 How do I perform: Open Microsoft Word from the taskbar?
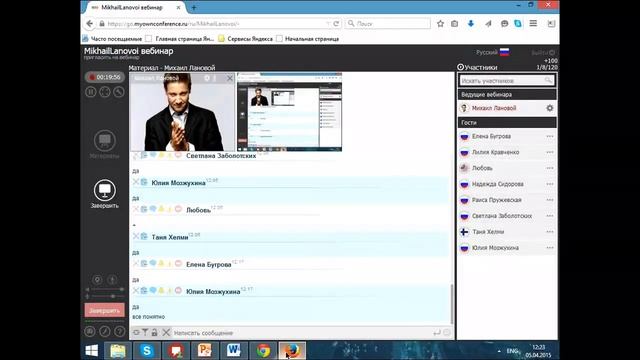pyautogui.click(x=234, y=351)
